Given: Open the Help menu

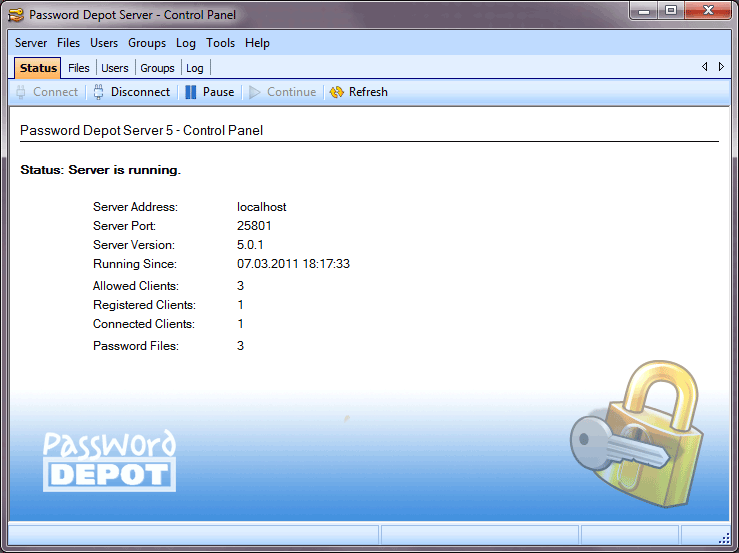Looking at the screenshot, I should [257, 43].
